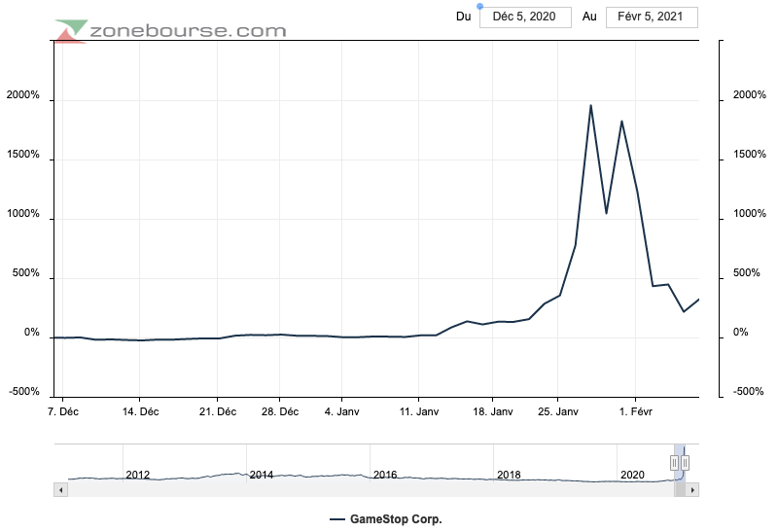Image resolution: width=778 pixels, height=532 pixels.
Task: Click the left range handle in navigator
Action: click(675, 463)
